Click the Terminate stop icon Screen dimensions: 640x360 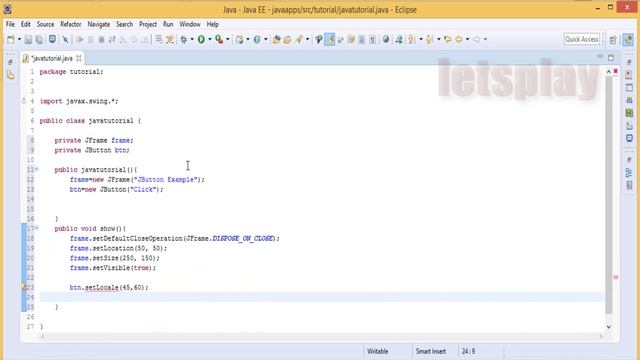(101, 39)
